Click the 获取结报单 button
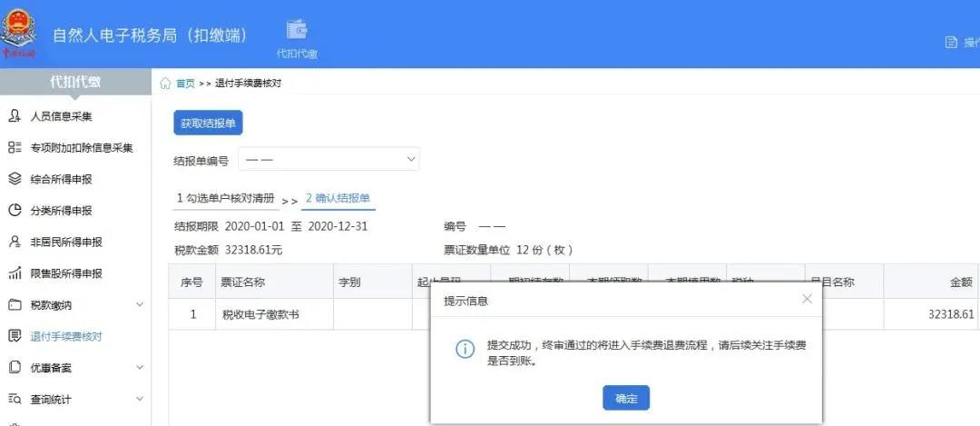Screen dimensions: 980x426 click(x=208, y=124)
